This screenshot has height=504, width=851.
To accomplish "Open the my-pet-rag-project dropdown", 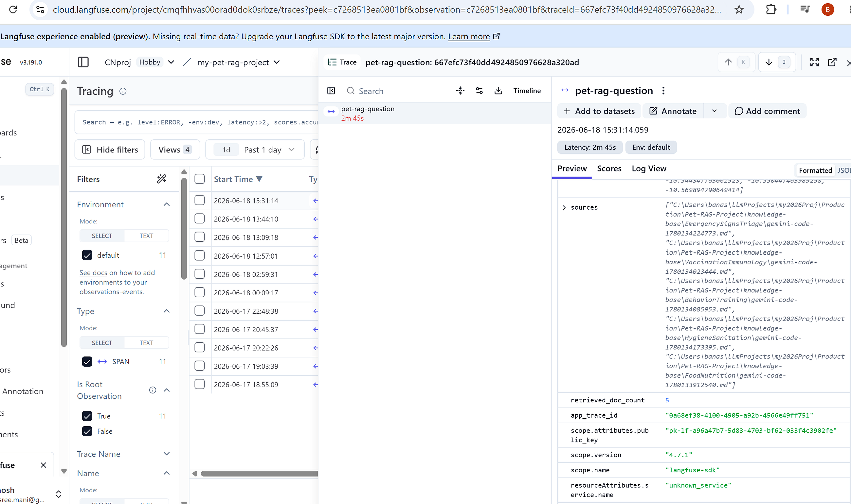I will tap(277, 62).
